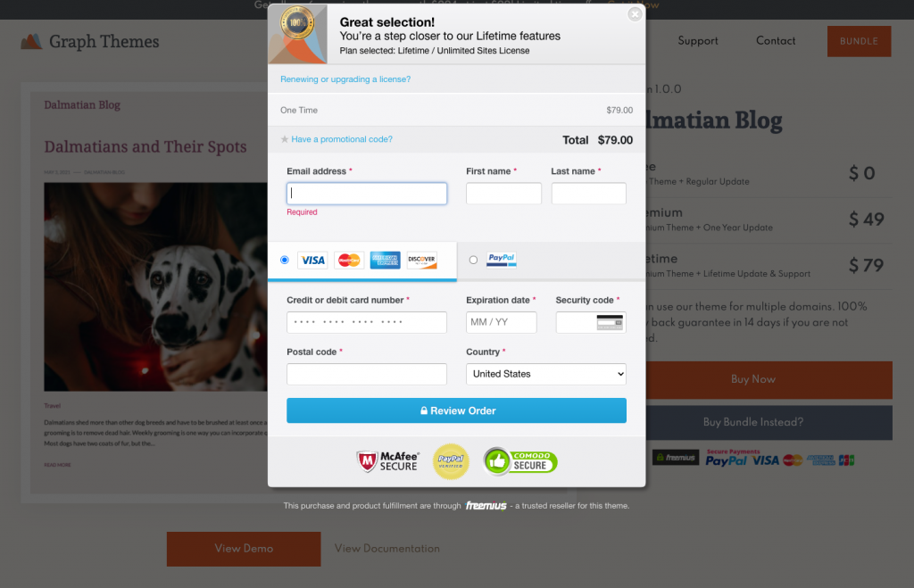Click the MasterCard logo
Viewport: 914px width, 588px height.
pos(349,260)
